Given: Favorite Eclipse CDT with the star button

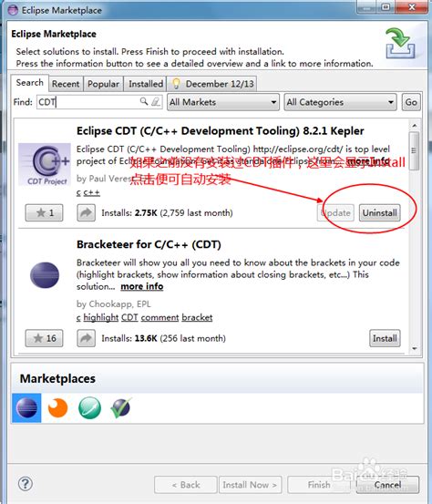Looking at the screenshot, I should pos(45,212).
